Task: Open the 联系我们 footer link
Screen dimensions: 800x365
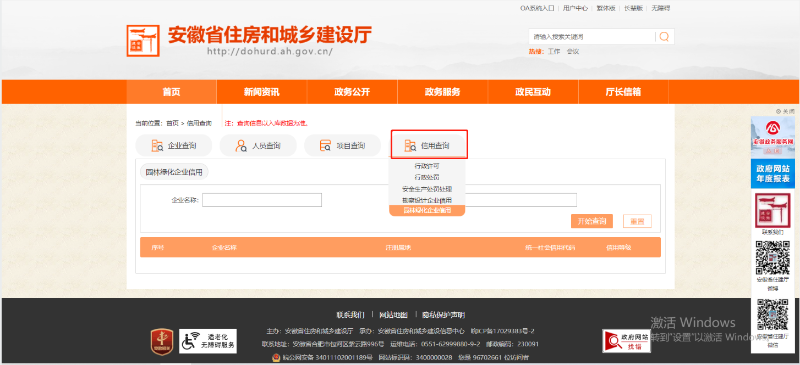Action: point(351,314)
